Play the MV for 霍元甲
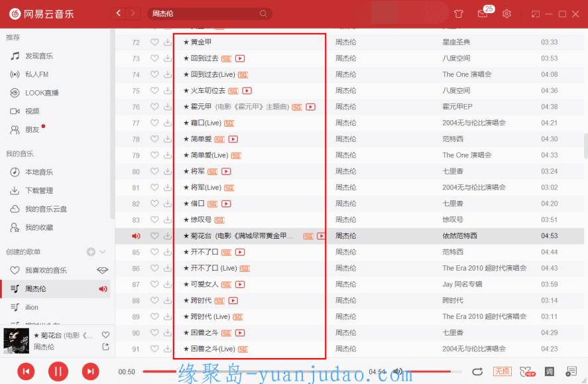Screen dimensions: 588x384 (310, 107)
